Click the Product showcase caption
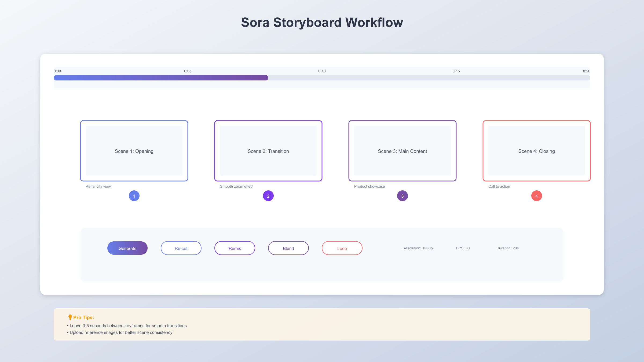The width and height of the screenshot is (644, 362). pos(369,186)
